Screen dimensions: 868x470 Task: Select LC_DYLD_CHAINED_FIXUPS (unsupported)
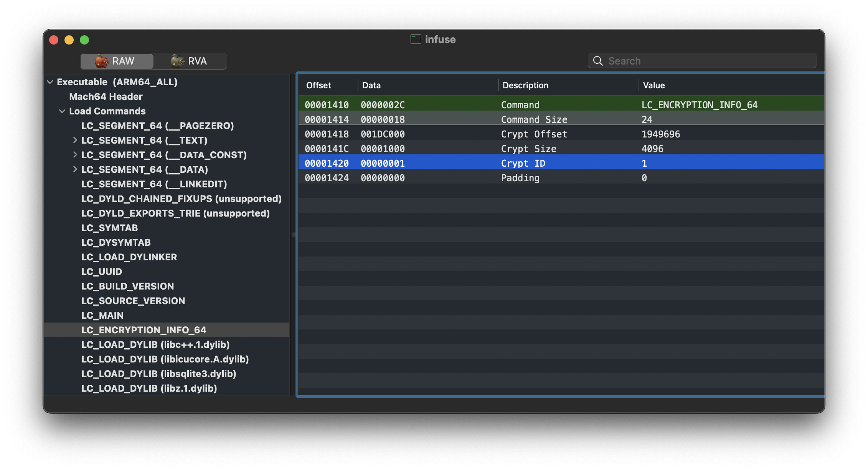181,199
